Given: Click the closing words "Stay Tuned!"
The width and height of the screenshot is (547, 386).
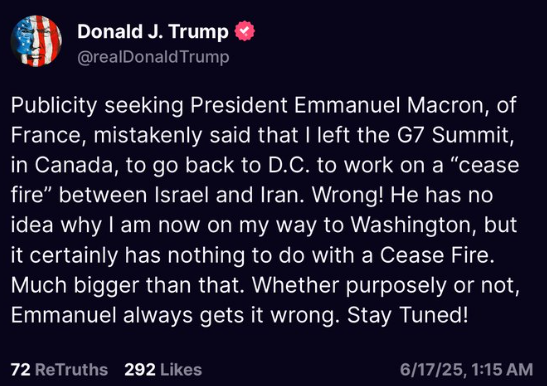Looking at the screenshot, I should pos(407,315).
